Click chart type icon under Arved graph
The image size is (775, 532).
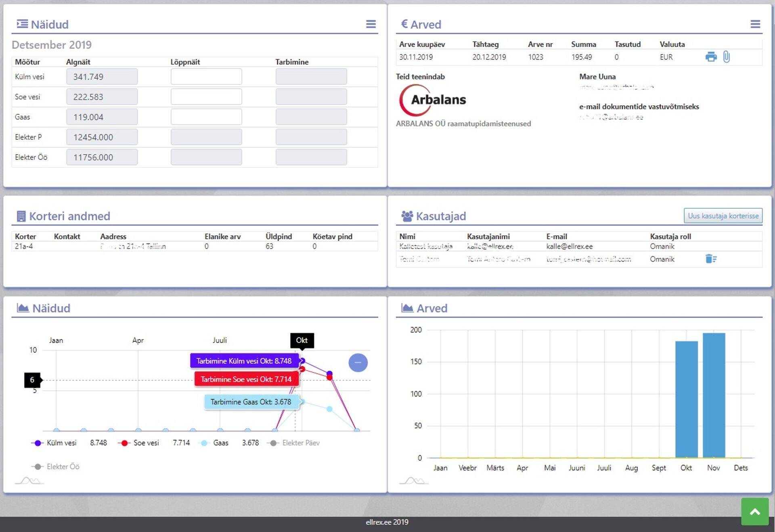pos(414,481)
